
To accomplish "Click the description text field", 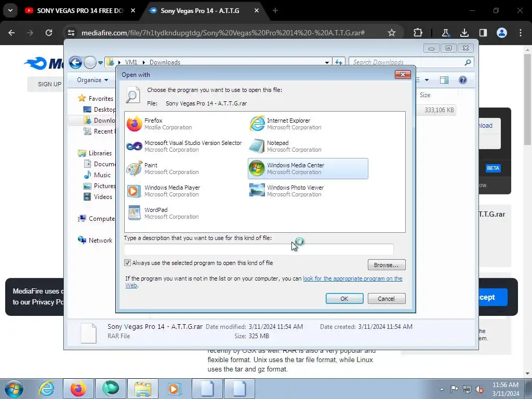I will tap(259, 249).
